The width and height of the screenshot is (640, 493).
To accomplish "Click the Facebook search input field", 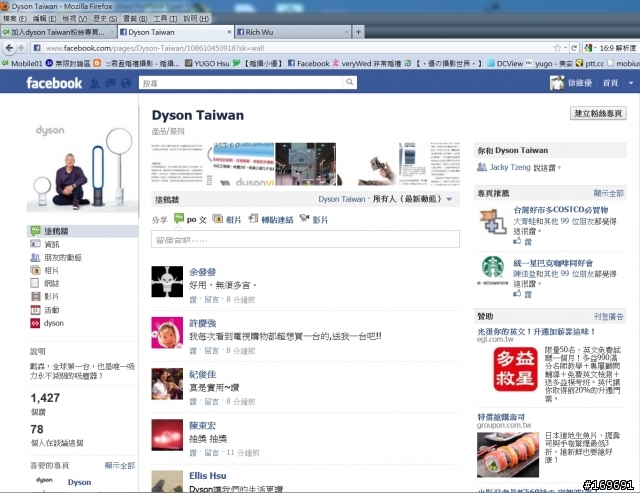I will point(242,83).
